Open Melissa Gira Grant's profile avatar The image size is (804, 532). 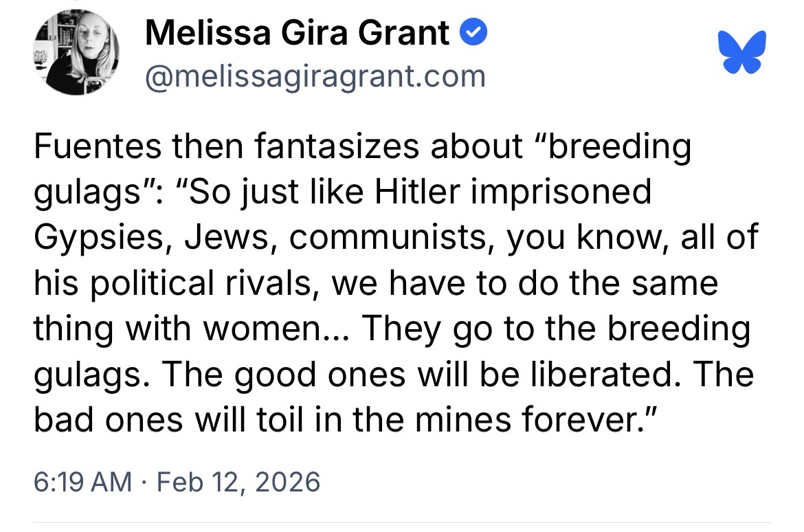[76, 52]
